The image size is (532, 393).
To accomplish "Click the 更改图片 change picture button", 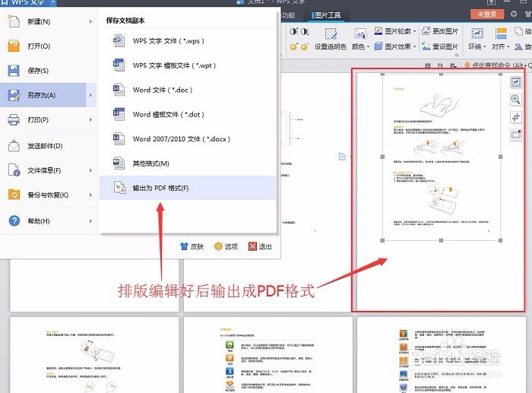I will pyautogui.click(x=440, y=31).
